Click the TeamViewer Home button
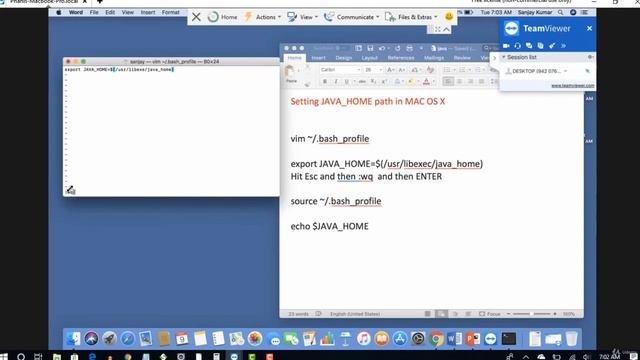Viewport: 640px width, 360px height. tap(222, 17)
